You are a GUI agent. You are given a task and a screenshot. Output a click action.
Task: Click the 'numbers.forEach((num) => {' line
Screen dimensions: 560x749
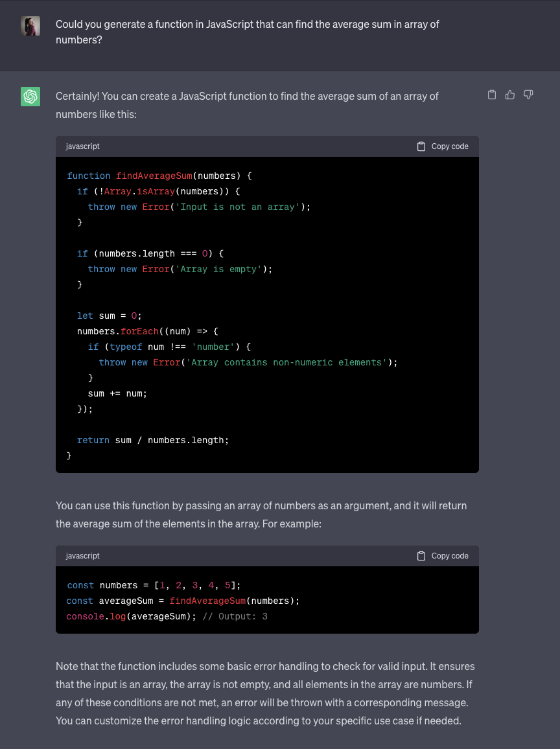coord(147,331)
